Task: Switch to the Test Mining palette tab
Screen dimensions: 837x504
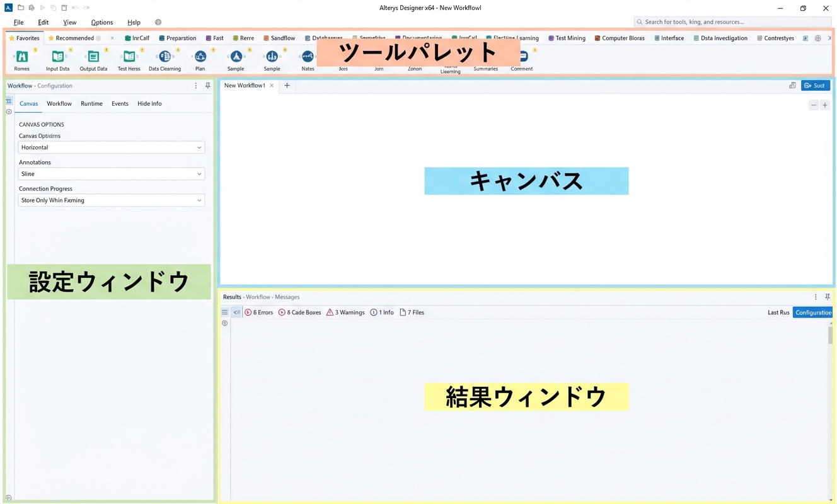Action: click(567, 38)
